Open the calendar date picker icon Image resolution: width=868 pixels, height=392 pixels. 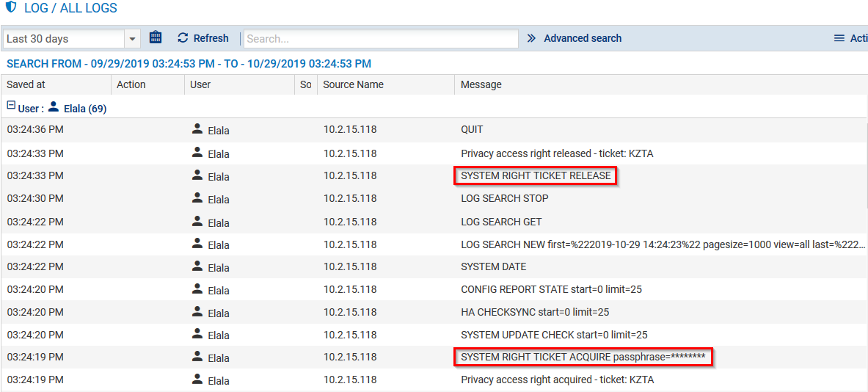point(156,37)
